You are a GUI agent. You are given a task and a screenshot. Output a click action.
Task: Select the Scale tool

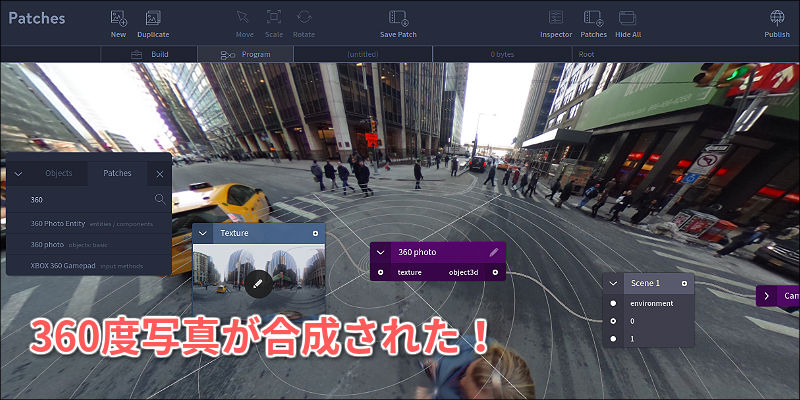point(274,17)
